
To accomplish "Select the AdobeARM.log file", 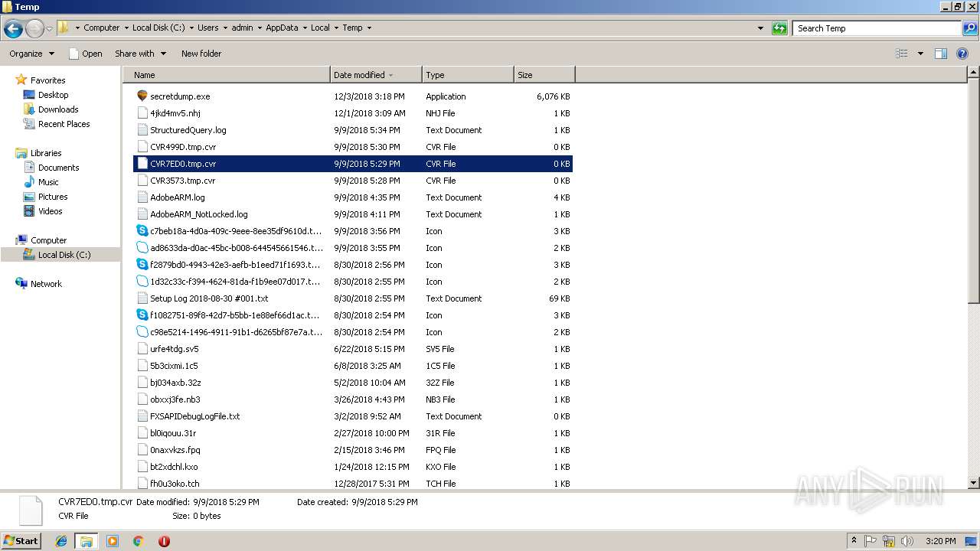I will (353, 197).
